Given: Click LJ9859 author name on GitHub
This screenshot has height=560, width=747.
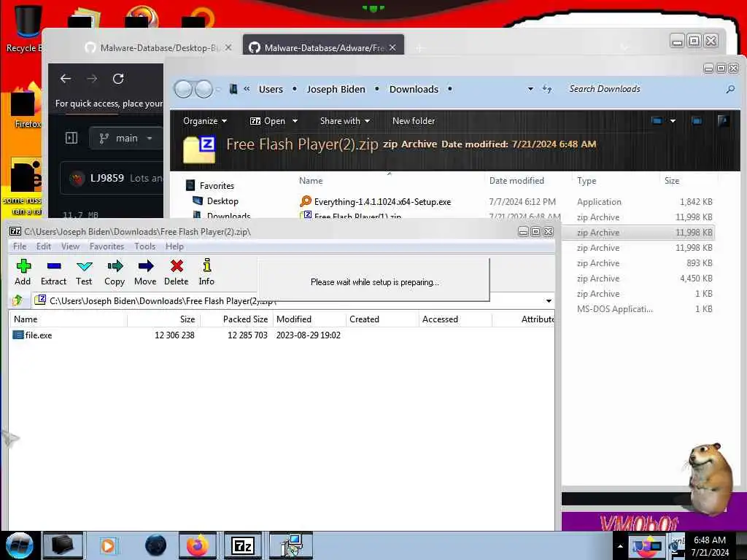Looking at the screenshot, I should click(x=107, y=178).
